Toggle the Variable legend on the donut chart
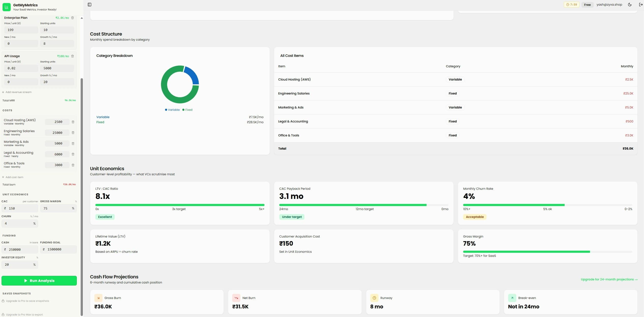Image resolution: width=644 pixels, height=317 pixels. point(172,109)
